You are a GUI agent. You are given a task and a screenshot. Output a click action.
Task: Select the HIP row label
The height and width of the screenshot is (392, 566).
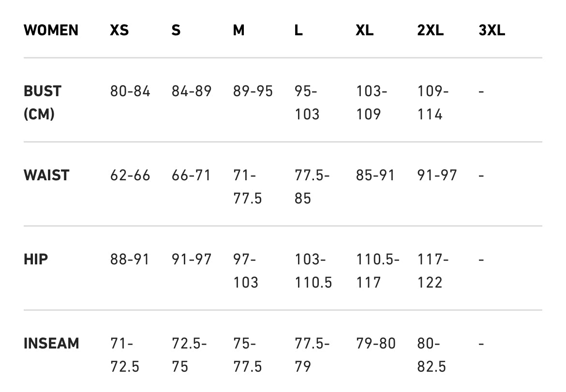click(36, 259)
